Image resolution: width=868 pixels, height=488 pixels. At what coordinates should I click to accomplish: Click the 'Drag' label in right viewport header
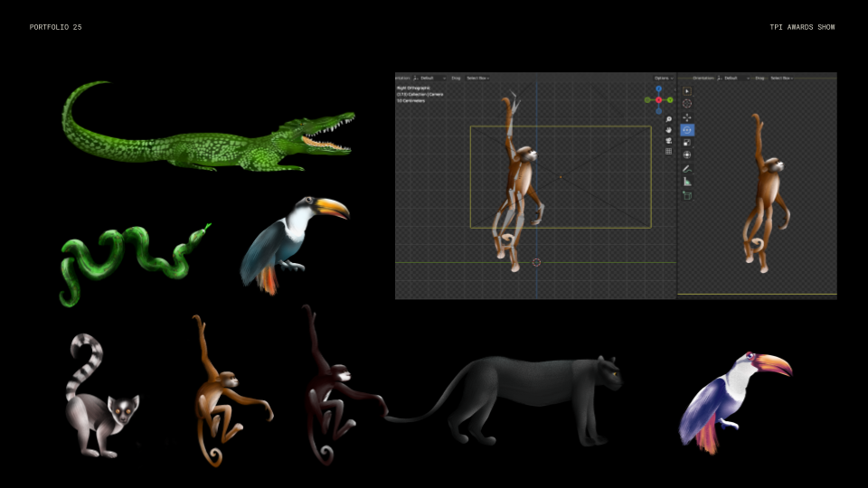coord(759,78)
